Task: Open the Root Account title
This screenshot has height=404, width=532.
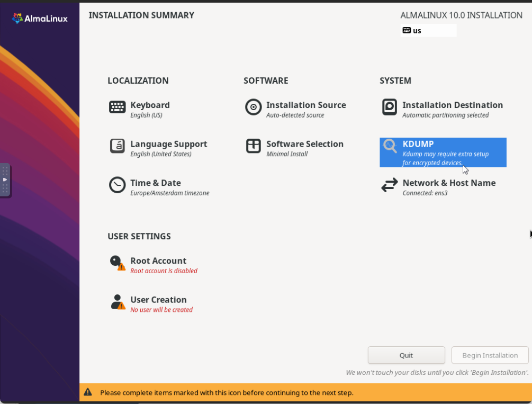Action: [158, 261]
